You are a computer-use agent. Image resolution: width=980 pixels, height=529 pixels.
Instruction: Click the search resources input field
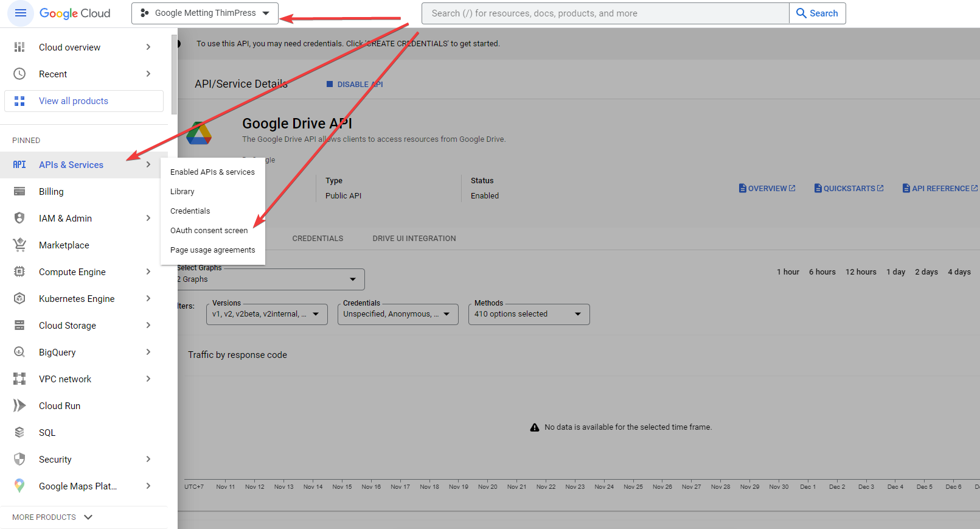pos(605,13)
